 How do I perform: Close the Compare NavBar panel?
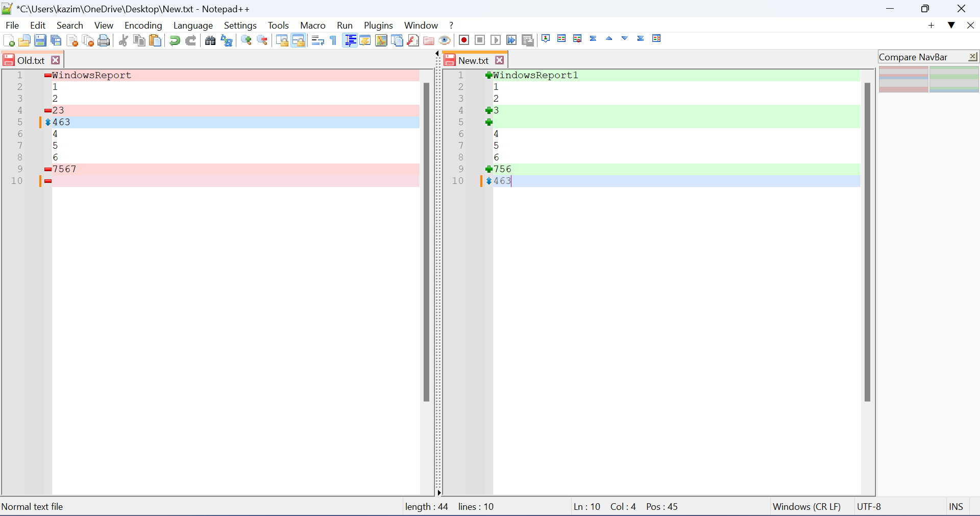coord(973,57)
